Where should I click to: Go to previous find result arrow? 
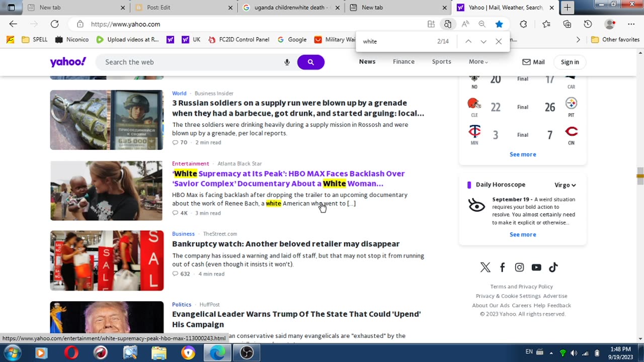click(468, 42)
